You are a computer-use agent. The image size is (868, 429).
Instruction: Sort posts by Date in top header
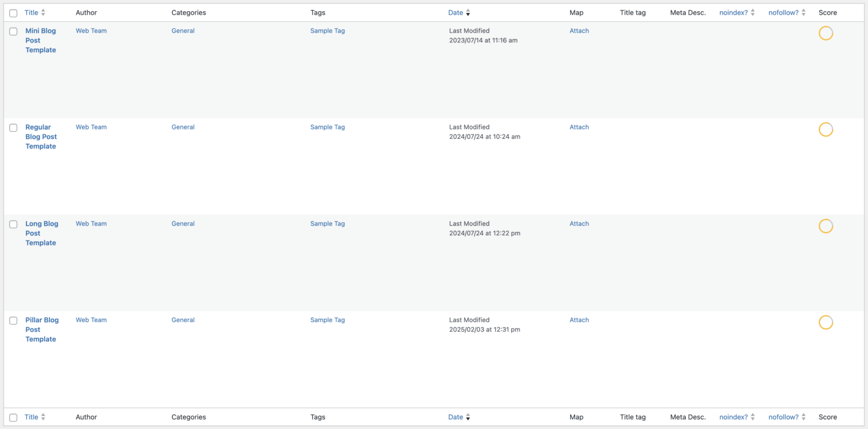tap(455, 13)
